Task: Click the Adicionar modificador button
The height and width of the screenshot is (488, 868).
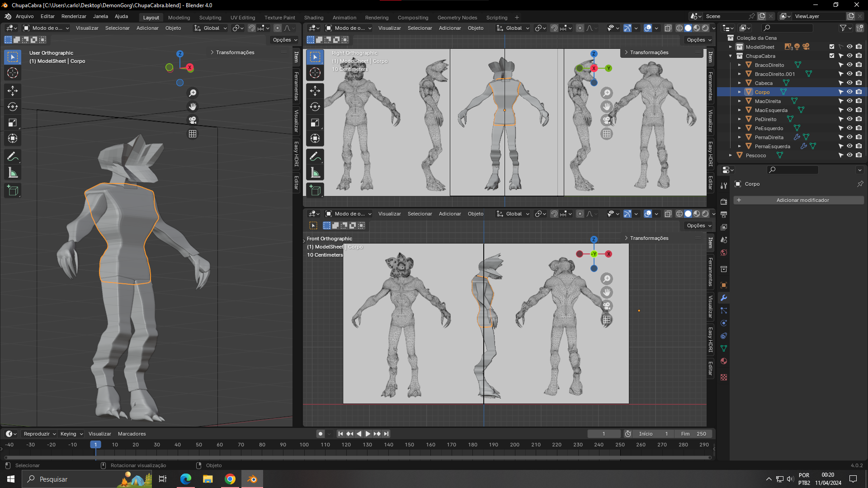Action: point(802,200)
